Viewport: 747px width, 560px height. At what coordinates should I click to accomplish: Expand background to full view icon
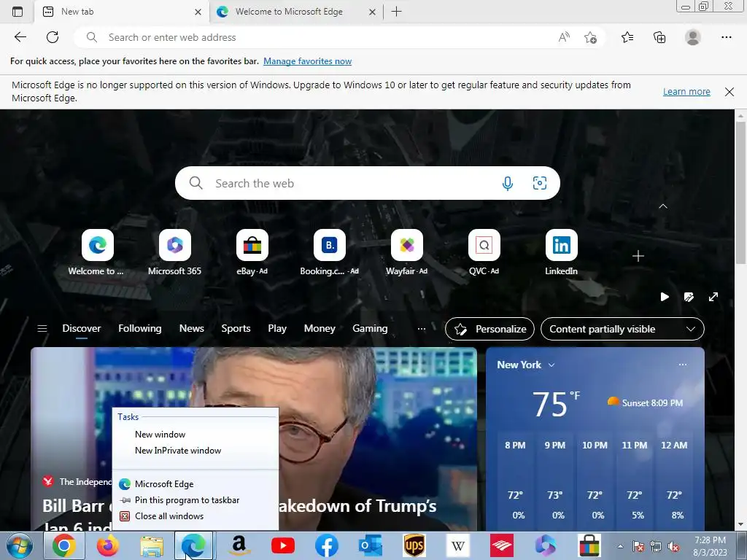tap(713, 297)
